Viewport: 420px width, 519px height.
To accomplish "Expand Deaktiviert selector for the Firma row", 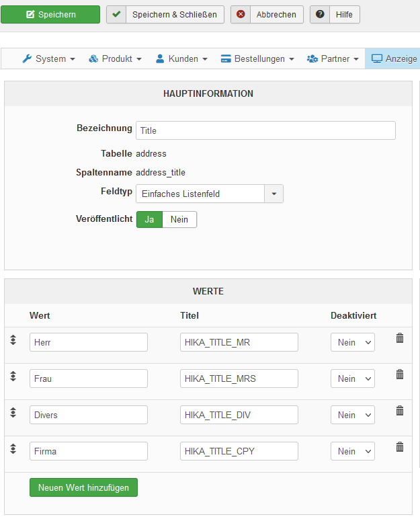I will coord(352,452).
